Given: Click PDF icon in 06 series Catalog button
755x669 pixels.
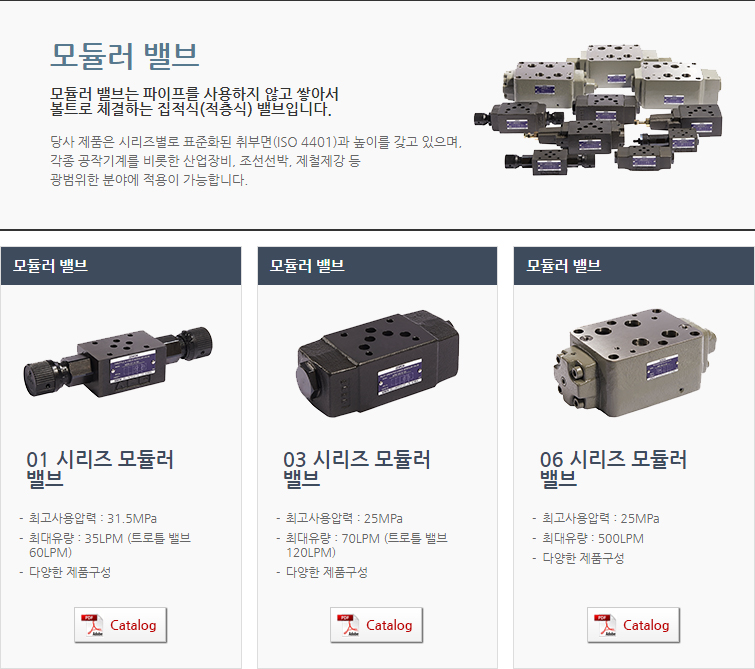Looking at the screenshot, I should 605,625.
